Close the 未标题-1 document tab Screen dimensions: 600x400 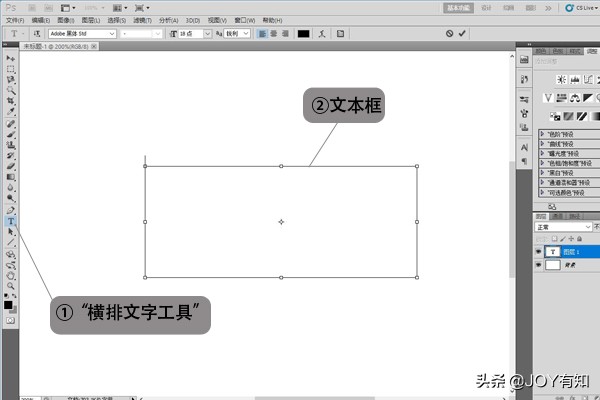point(94,46)
